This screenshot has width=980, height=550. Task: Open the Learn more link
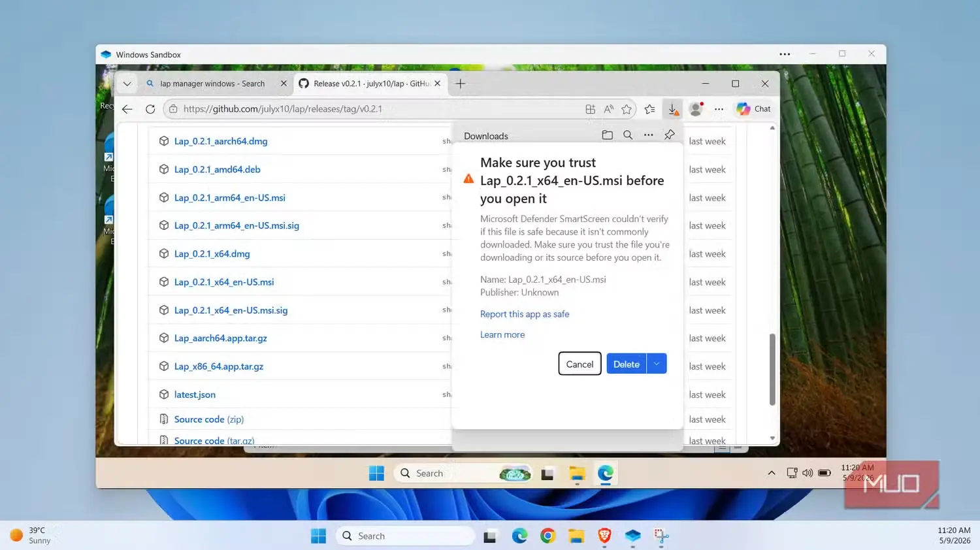coord(502,334)
